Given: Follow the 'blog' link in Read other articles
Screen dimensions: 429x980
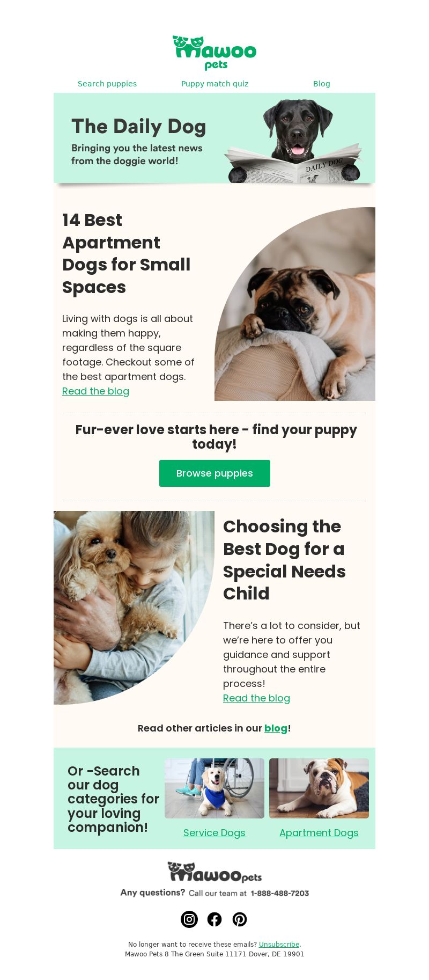Looking at the screenshot, I should (276, 728).
